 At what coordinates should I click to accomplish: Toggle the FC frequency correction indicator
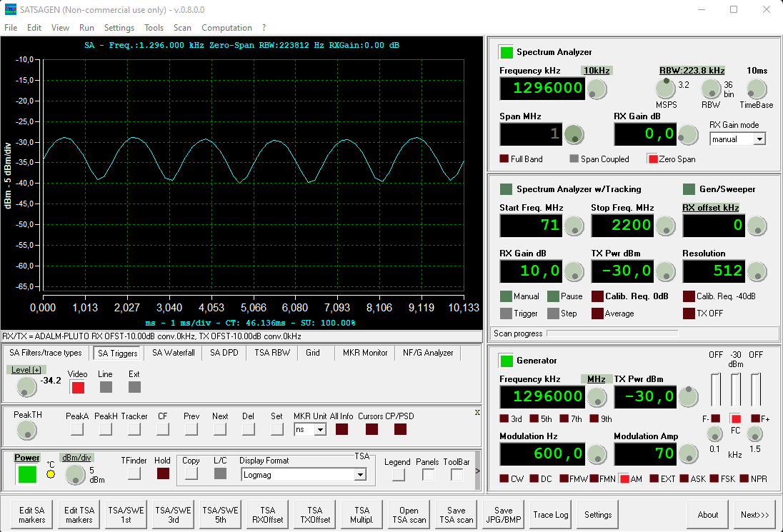pyautogui.click(x=736, y=418)
